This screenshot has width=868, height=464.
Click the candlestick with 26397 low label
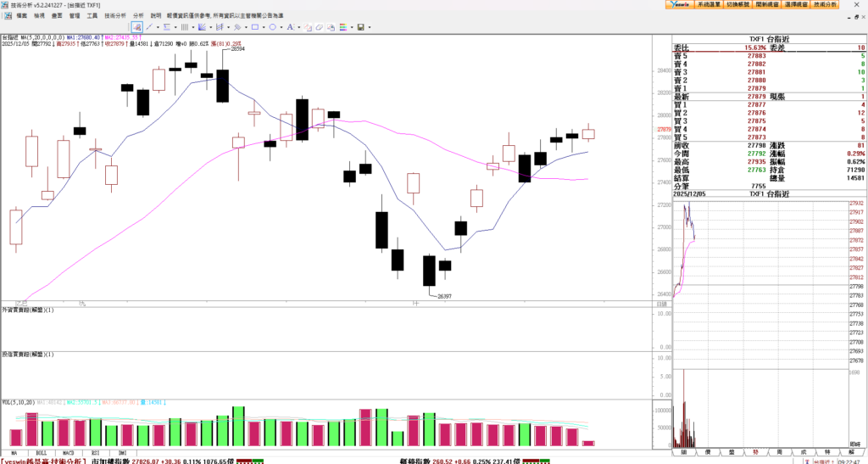pos(429,271)
